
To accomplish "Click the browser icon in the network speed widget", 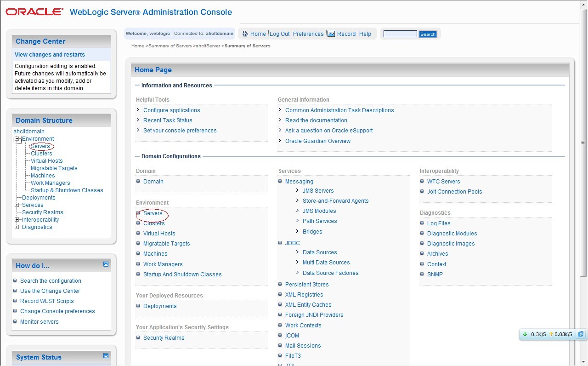I will [581, 334].
